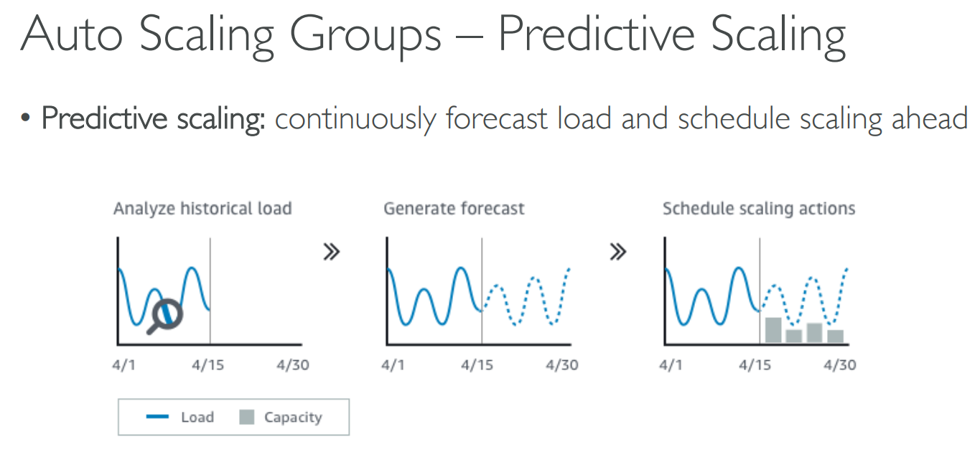Click the second double chevron arrow
This screenshot has width=980, height=457.
(617, 252)
